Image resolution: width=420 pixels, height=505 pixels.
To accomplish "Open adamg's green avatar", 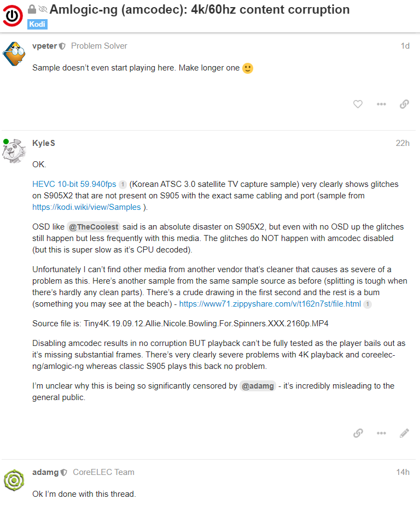I will tap(14, 480).
